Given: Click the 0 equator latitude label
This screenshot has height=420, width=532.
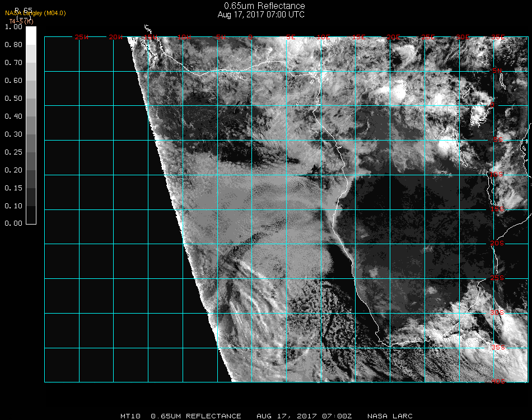Looking at the screenshot, I should pyautogui.click(x=492, y=105).
